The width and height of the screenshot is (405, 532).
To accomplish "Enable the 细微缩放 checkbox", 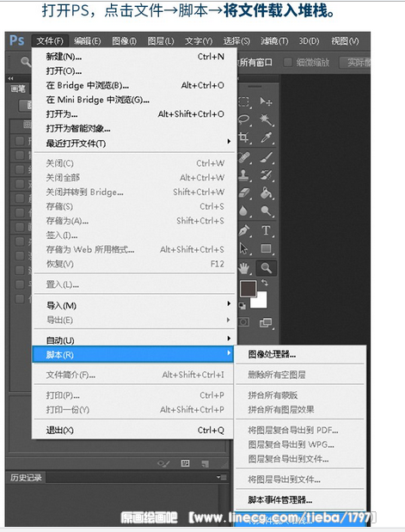I will coord(288,62).
